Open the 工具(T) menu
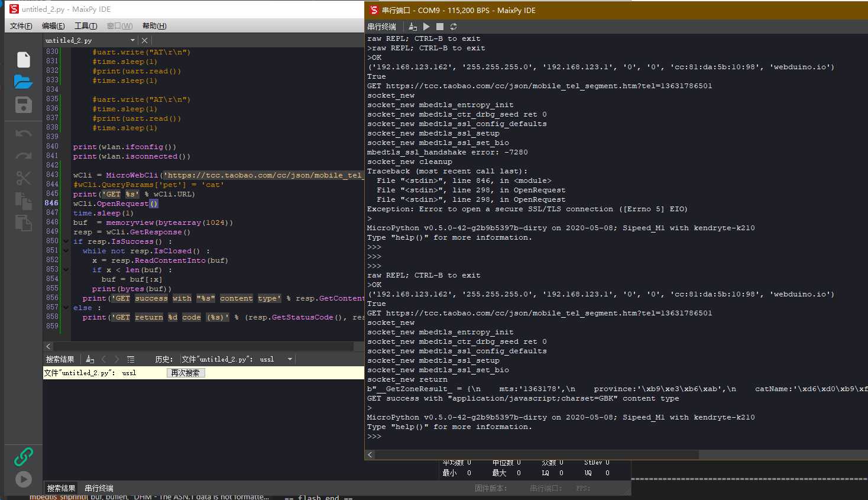Image resolution: width=868 pixels, height=500 pixels. (86, 26)
